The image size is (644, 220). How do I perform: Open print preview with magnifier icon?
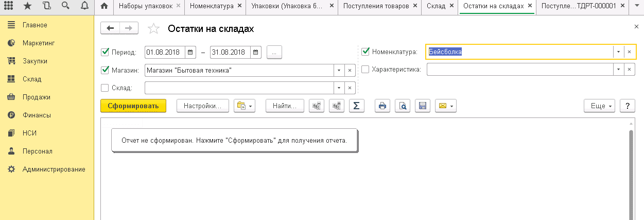point(403,106)
